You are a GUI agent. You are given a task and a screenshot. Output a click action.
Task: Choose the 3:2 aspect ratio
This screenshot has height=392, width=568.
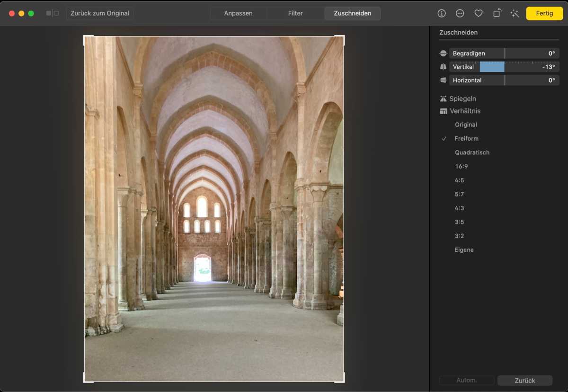pos(459,236)
